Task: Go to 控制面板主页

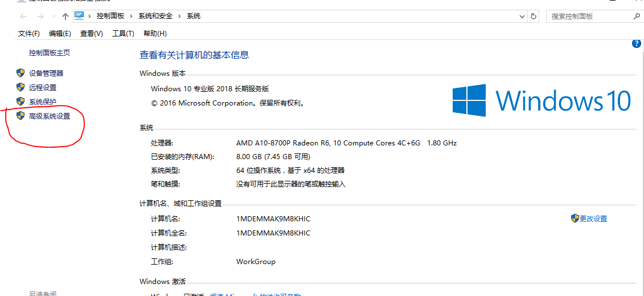Action: [x=50, y=52]
